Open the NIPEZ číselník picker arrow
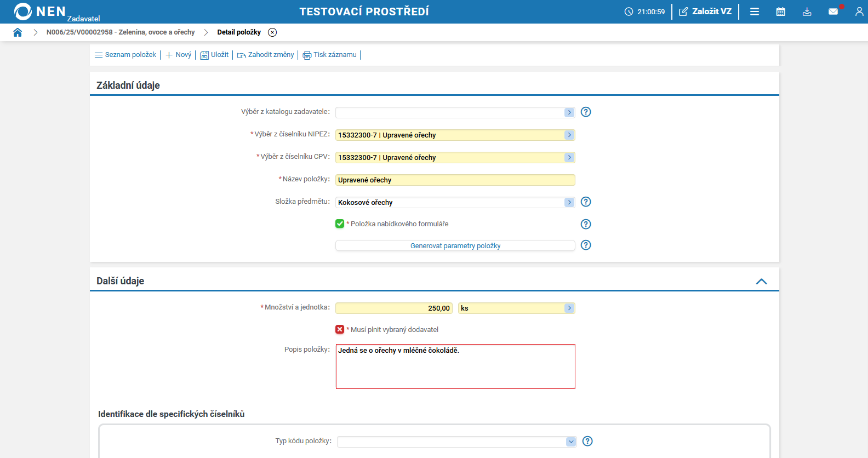Image resolution: width=868 pixels, height=458 pixels. (x=569, y=135)
